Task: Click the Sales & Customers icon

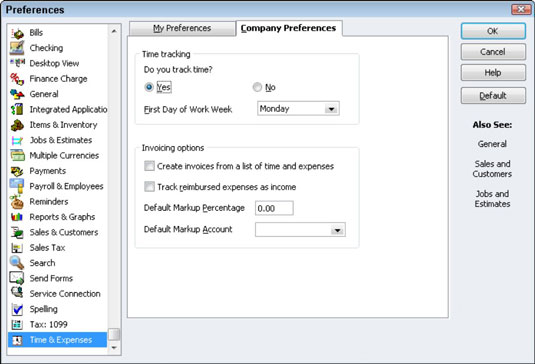Action: tap(17, 232)
